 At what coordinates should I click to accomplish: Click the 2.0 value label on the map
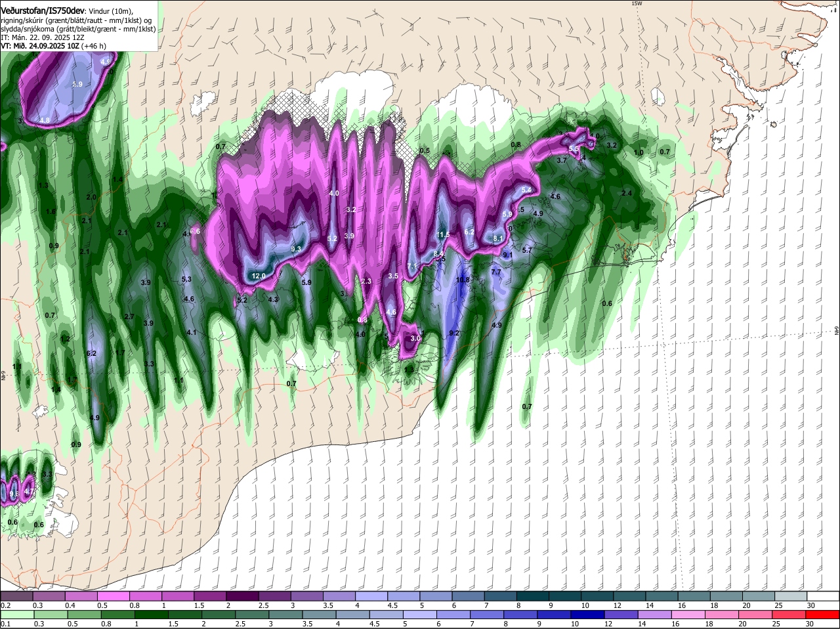[91, 197]
